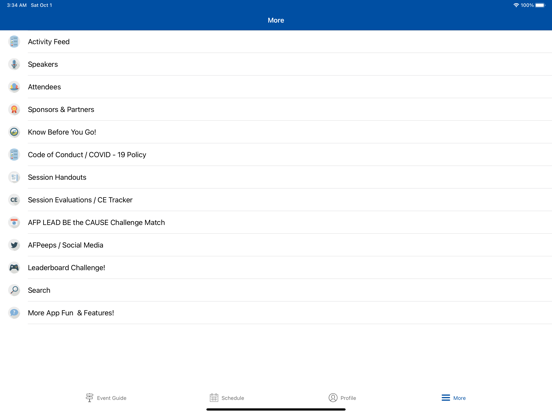The height and width of the screenshot is (414, 552).
Task: Open Sponsors & Partners
Action: tap(276, 109)
